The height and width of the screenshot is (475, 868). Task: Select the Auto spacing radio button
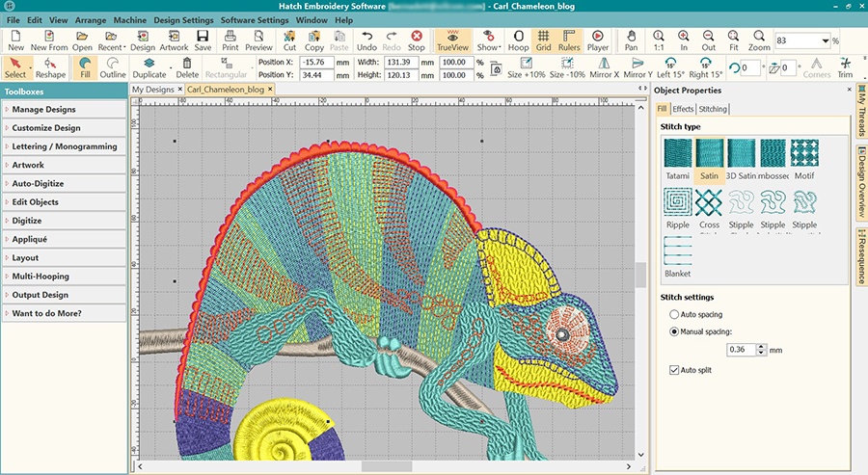coord(673,315)
